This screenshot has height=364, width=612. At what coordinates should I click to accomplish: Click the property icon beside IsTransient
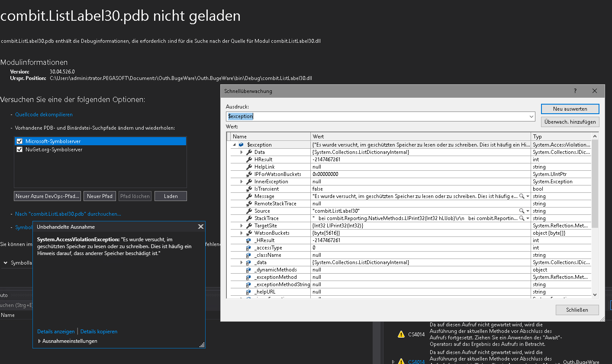249,189
